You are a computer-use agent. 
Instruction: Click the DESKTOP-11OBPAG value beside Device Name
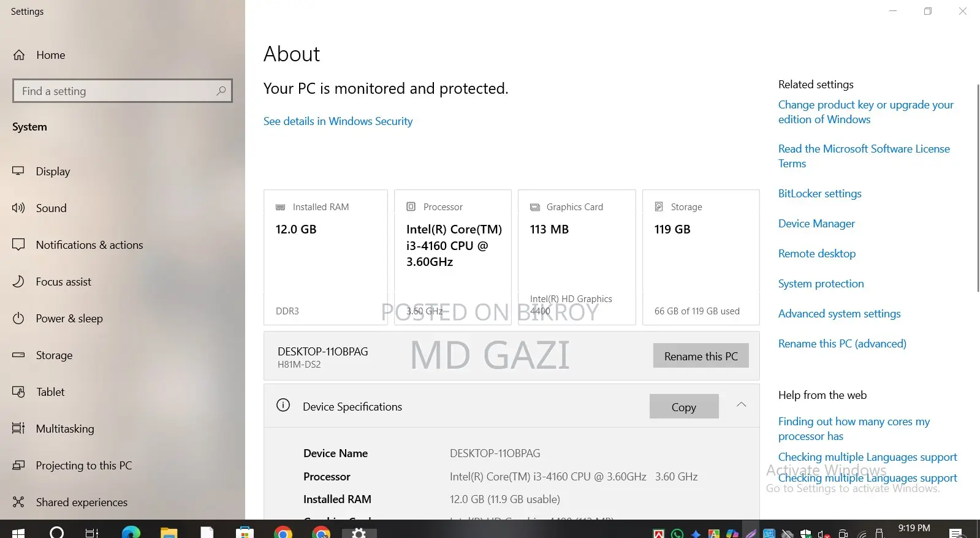tap(495, 453)
